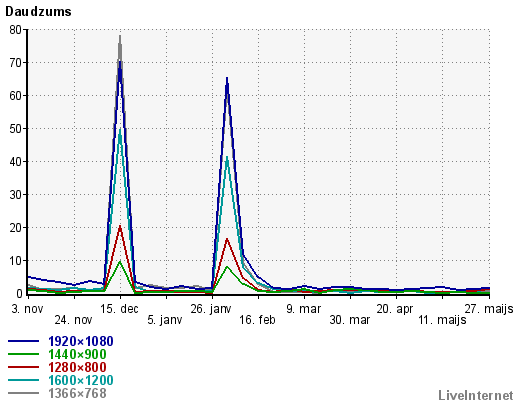Screen dimensions: 520x405
Task: Click the 11. maijs date label
Action: point(442,320)
